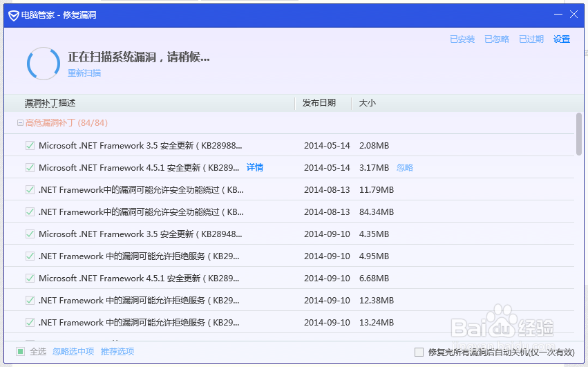
Task: Click the date in the 11.79MB row
Action: point(327,189)
